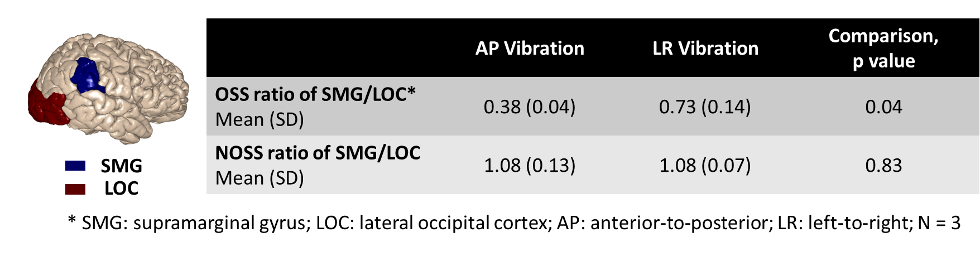
Task: Click the 0.38 (0.04) table cell
Action: coord(529,107)
